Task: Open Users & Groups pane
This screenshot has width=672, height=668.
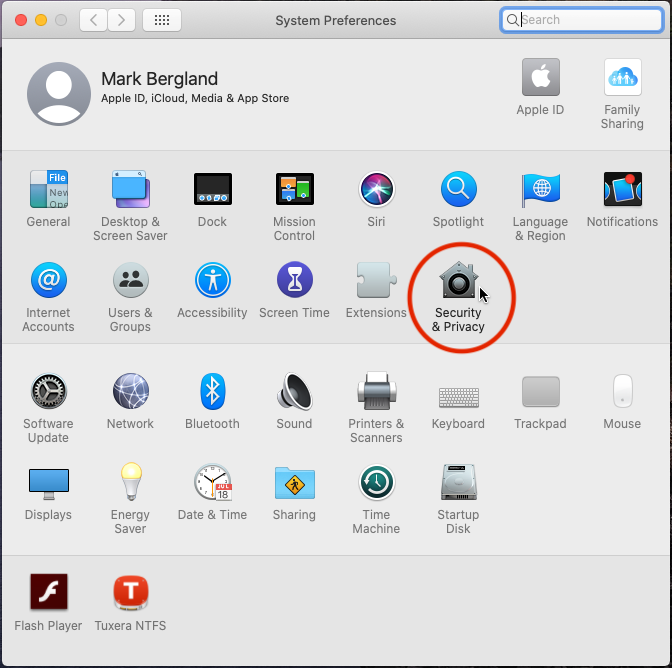Action: 131,280
